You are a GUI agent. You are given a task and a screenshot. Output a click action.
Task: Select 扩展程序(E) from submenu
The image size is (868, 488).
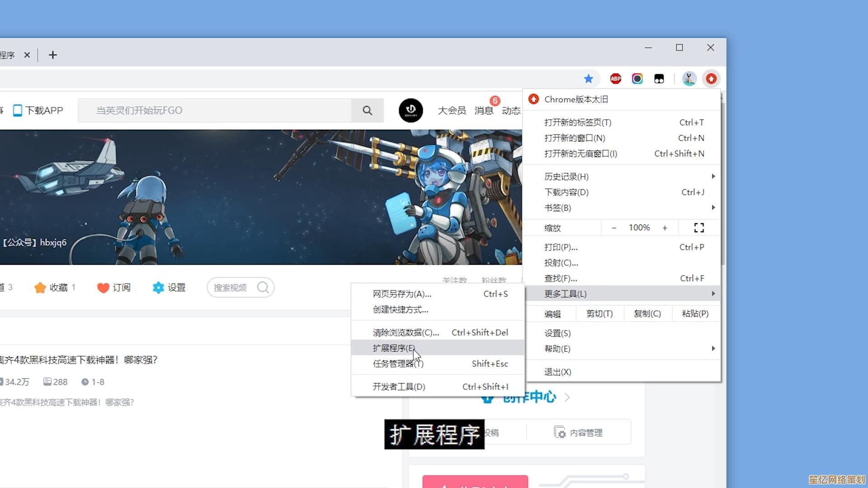pos(393,348)
